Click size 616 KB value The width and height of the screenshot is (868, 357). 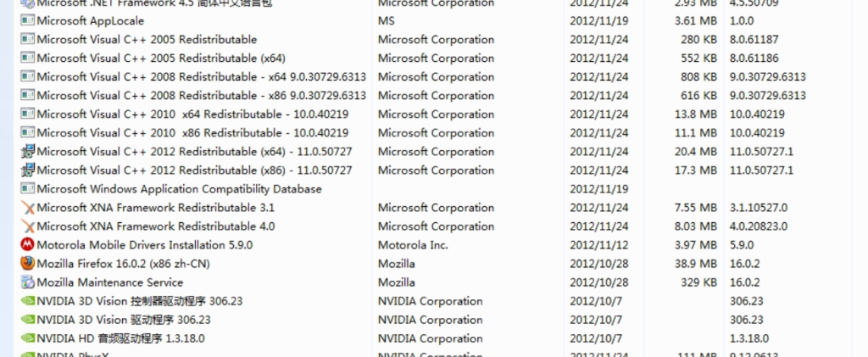[x=698, y=96]
